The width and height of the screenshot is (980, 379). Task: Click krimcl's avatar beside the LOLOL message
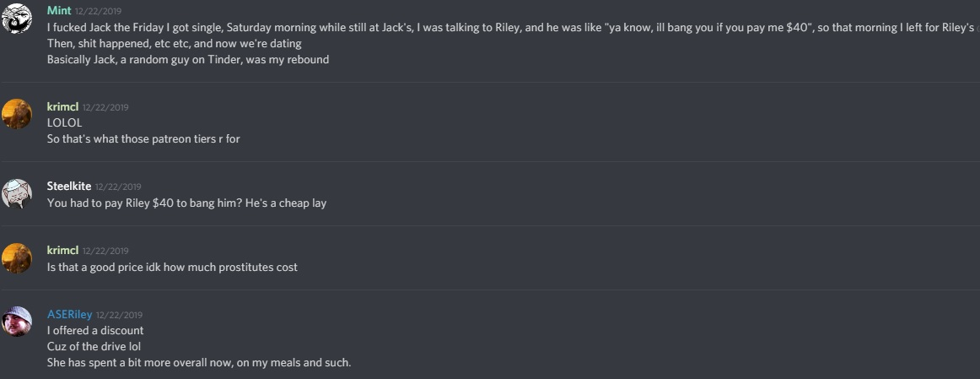coord(17,115)
